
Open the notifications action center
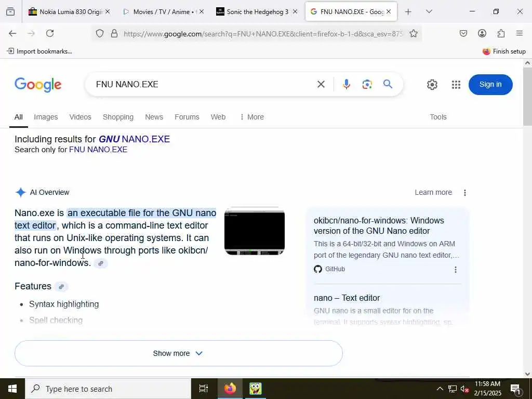click(x=515, y=389)
